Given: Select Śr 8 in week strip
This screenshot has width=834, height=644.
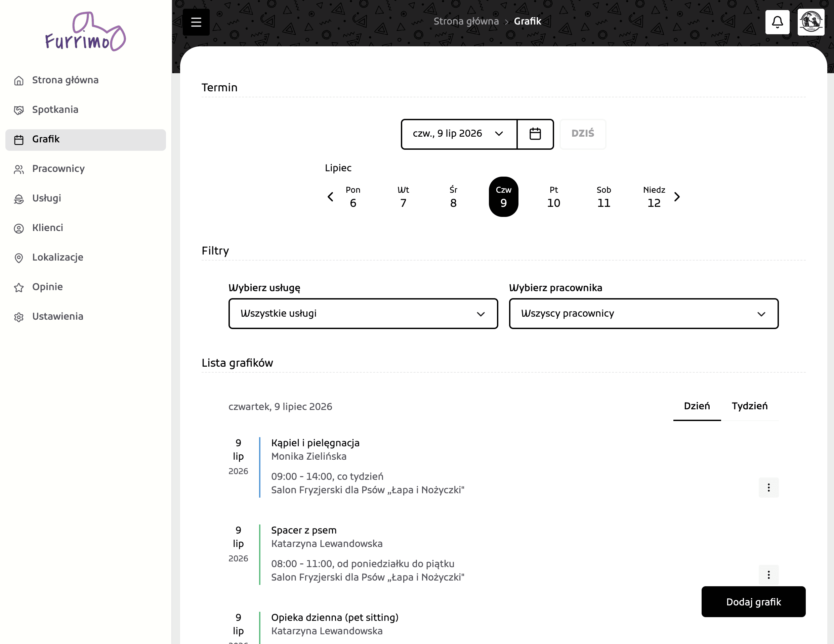Looking at the screenshot, I should pyautogui.click(x=453, y=197).
